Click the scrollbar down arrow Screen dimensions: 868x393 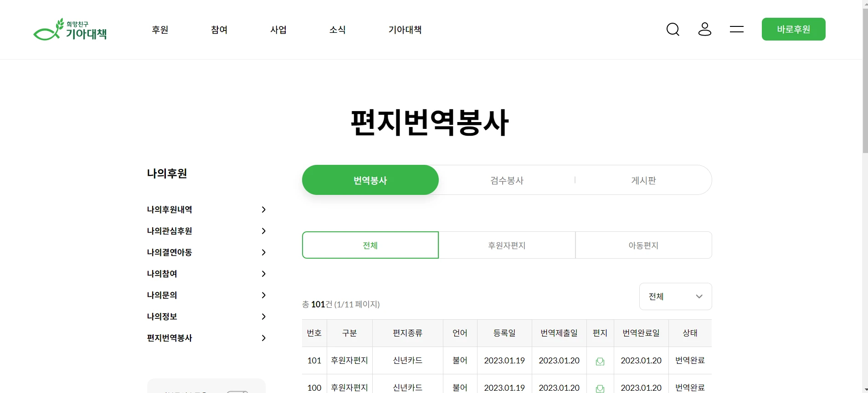click(865, 389)
